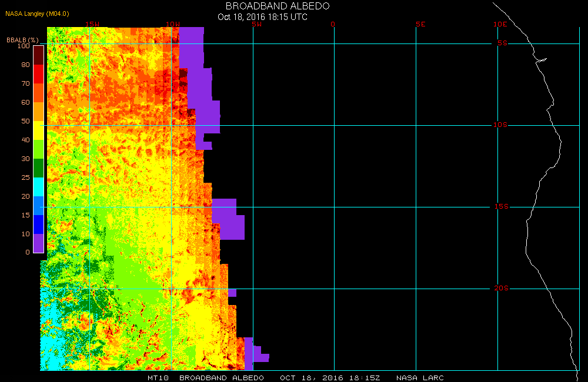
Task: Choose the bright red 70-80% colorbar swatch
Action: [x=38, y=73]
